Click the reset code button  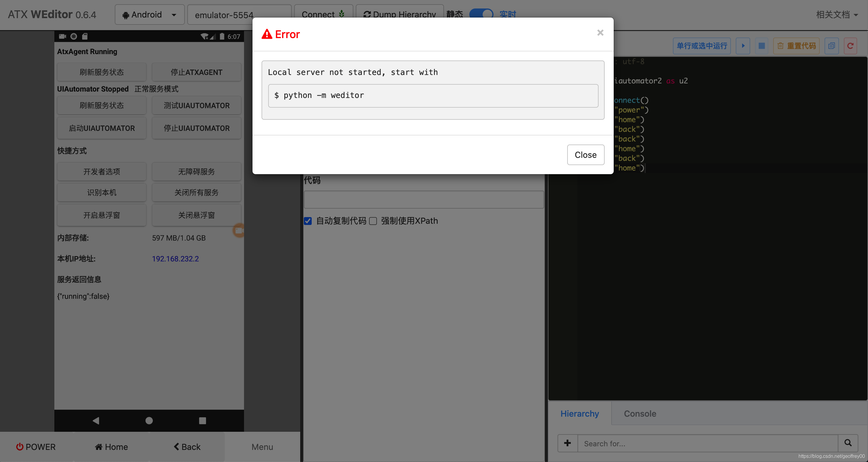[x=796, y=46]
